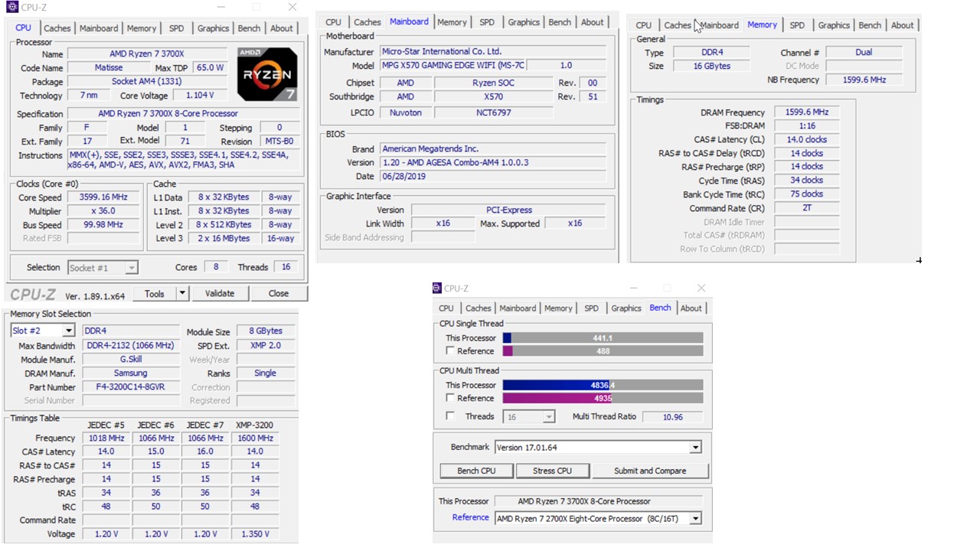Image resolution: width=980 pixels, height=551 pixels.
Task: Open the Slot #2 memory slot dropdown
Action: (x=68, y=331)
